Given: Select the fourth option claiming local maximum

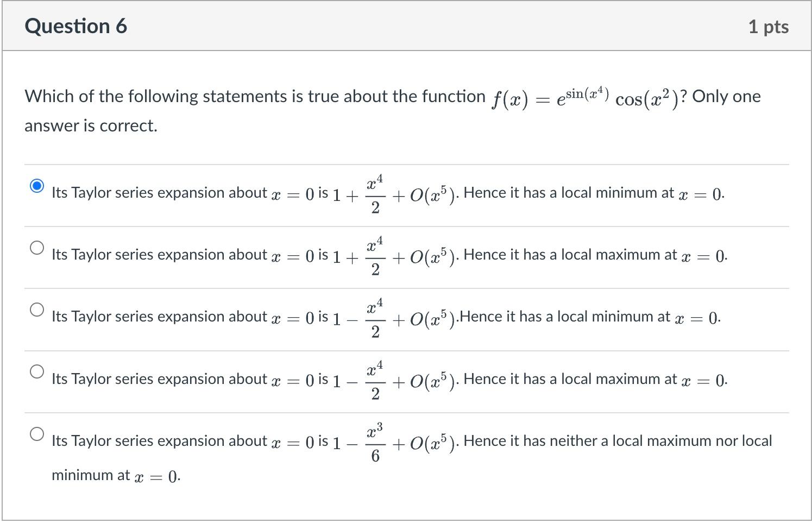Looking at the screenshot, I should [36, 373].
